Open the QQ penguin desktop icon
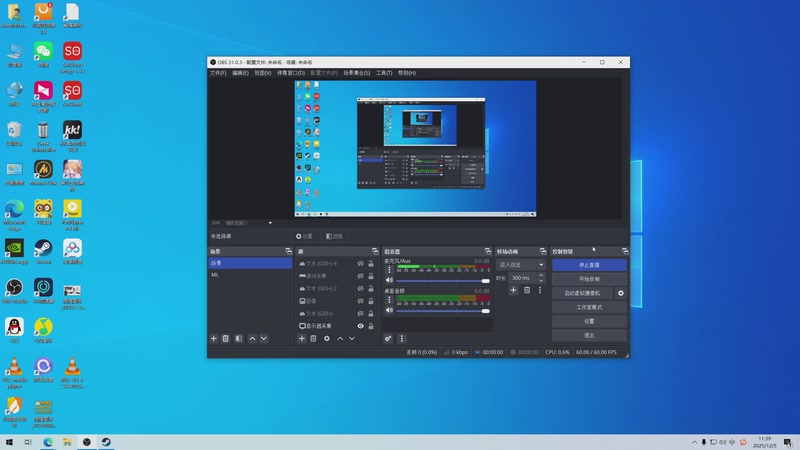This screenshot has width=800, height=450. click(14, 330)
